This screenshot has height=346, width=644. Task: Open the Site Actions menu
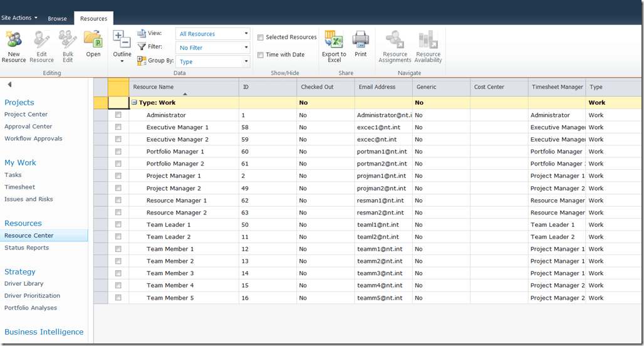tap(19, 18)
